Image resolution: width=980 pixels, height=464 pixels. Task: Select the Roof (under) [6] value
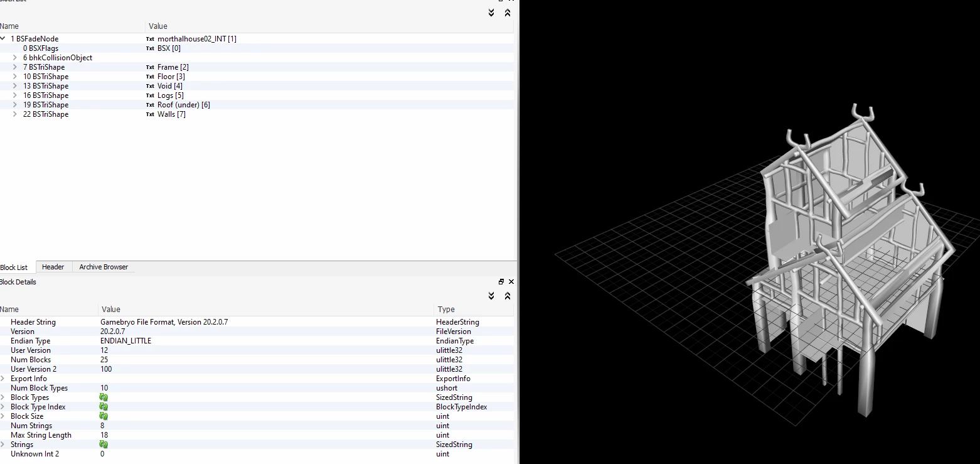(x=184, y=105)
